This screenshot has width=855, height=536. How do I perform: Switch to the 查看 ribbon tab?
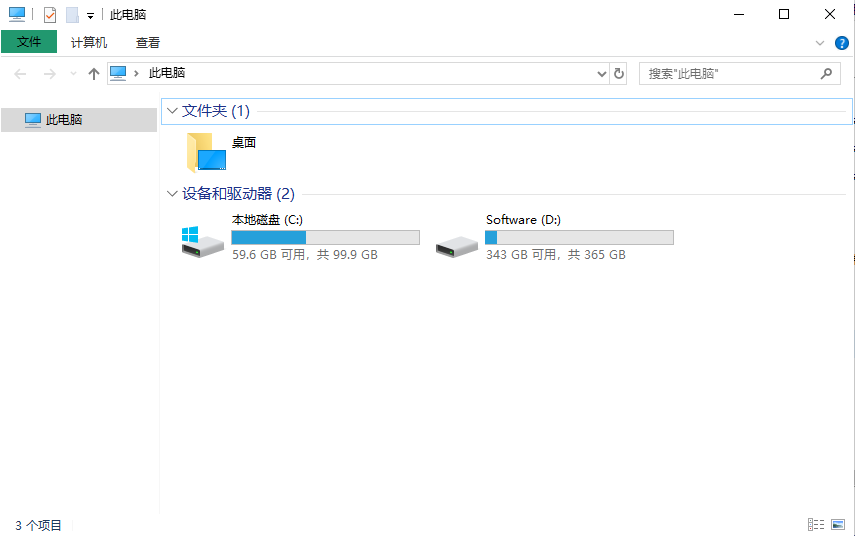[148, 43]
